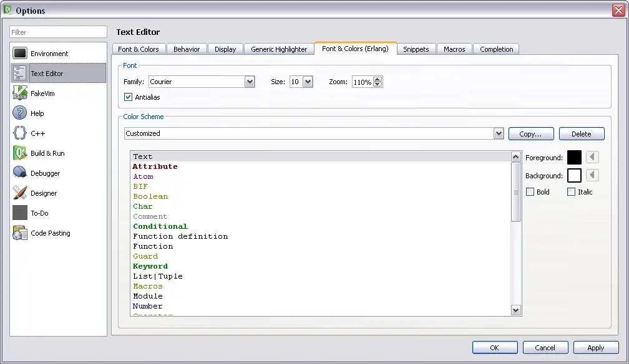The image size is (629, 364).
Task: Increase Zoom with the up stepper arrow
Action: (378, 79)
